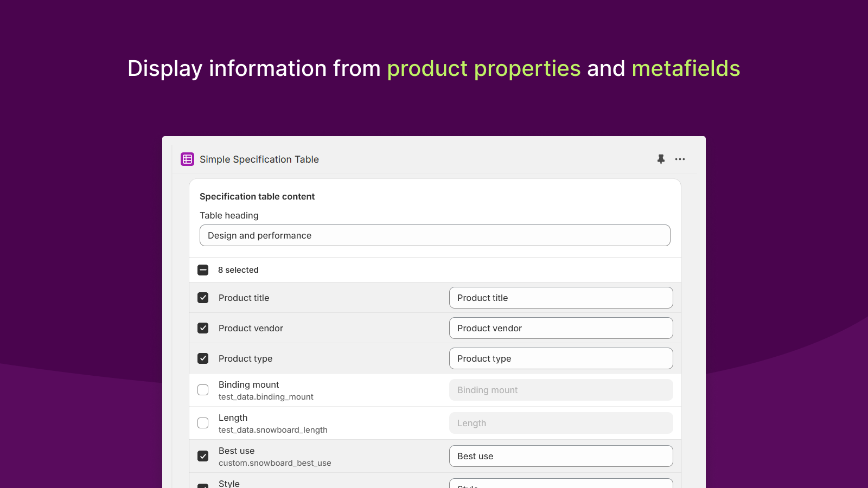Toggle the '8 selected' select-all checkbox
Viewport: 868px width, 488px height.
coord(203,270)
